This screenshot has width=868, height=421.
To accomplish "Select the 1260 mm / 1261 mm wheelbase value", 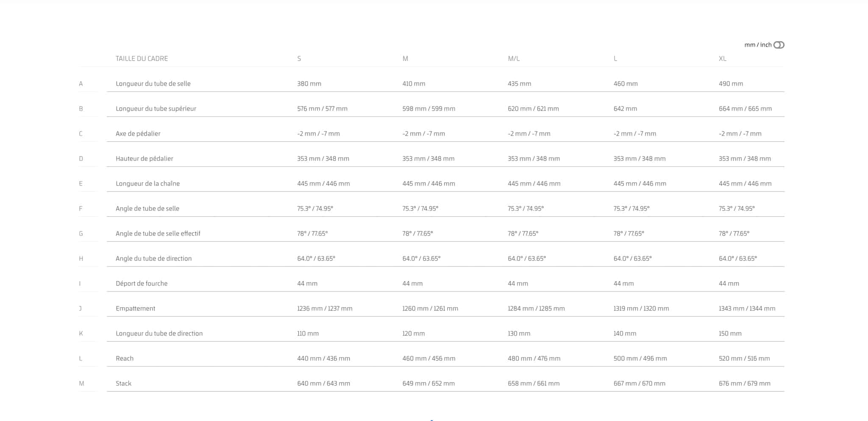I will 430,308.
